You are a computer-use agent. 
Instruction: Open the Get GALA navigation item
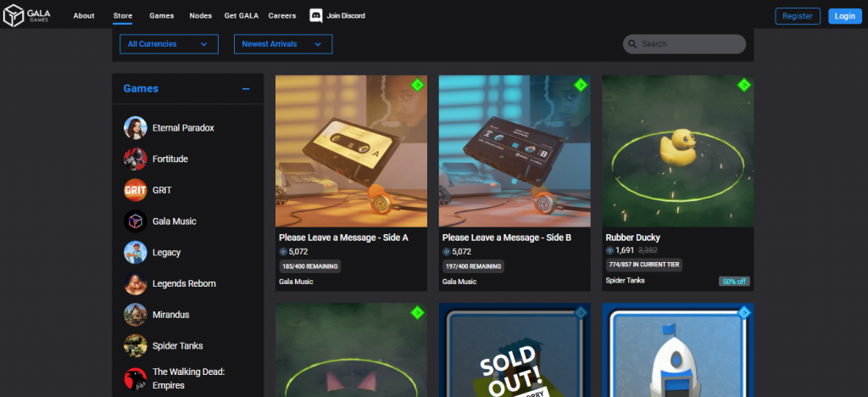coord(242,15)
